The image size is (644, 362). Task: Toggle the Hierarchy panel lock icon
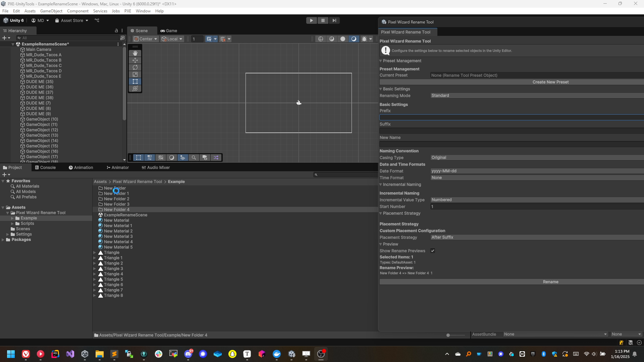coord(116,31)
